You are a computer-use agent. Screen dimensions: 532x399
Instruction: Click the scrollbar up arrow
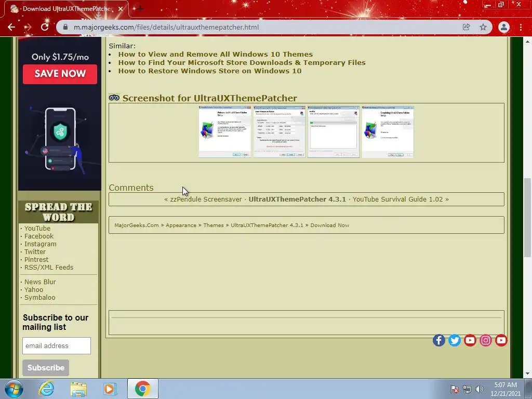pos(527,42)
